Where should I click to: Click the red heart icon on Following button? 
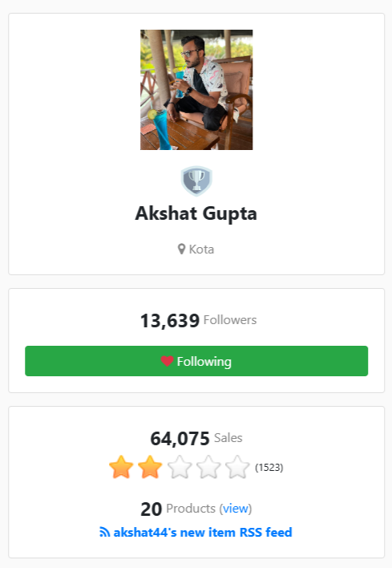tap(167, 361)
